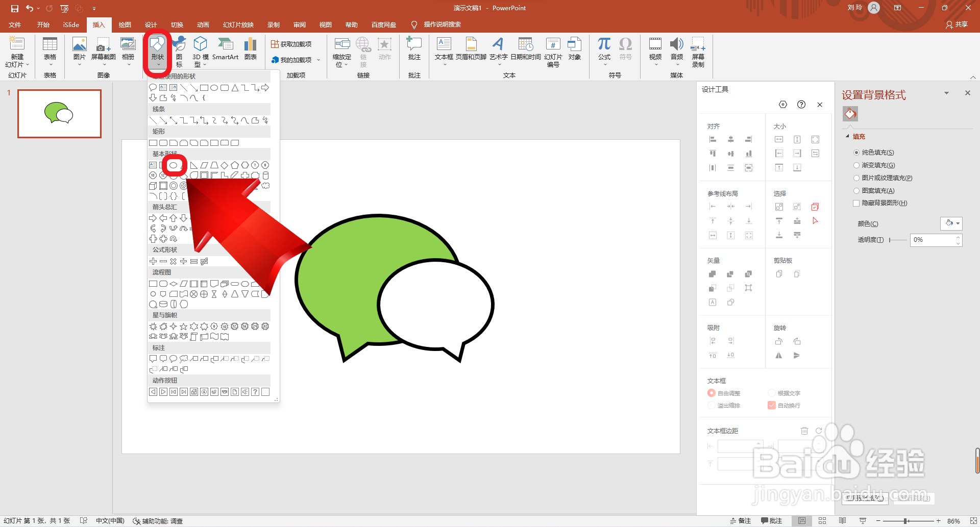
Task: Switch to the 幻灯片放映 tab
Action: coord(238,24)
